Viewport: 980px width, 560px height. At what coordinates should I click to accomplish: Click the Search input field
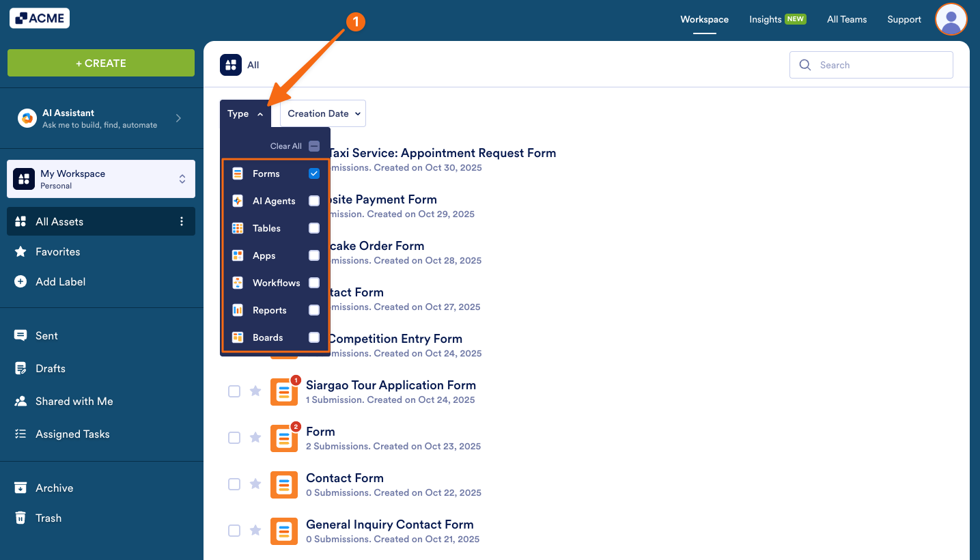pos(871,64)
